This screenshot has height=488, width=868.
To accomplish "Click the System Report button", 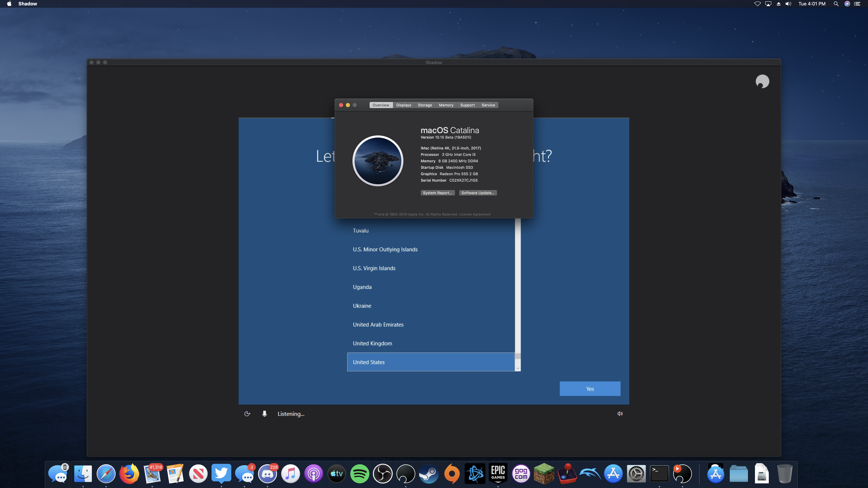I will (437, 193).
